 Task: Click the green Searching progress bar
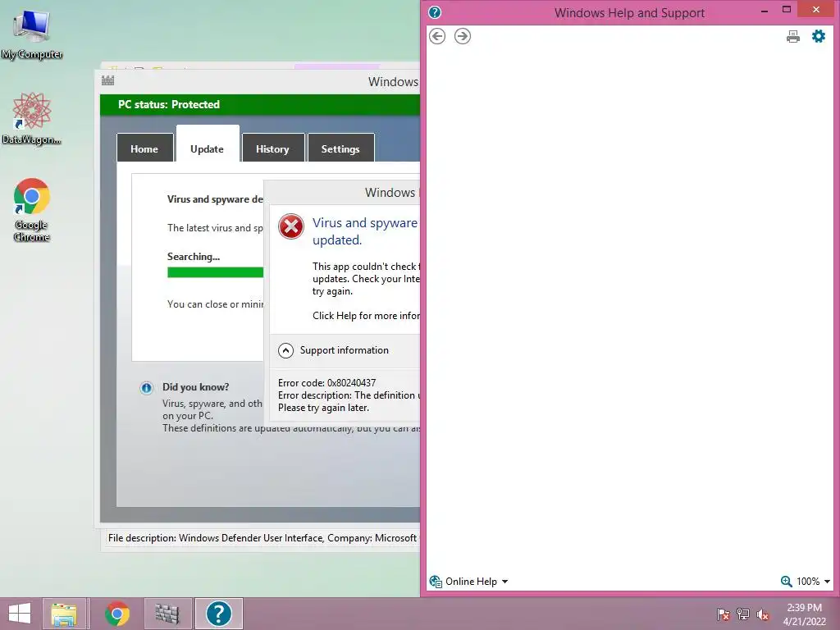click(x=215, y=272)
